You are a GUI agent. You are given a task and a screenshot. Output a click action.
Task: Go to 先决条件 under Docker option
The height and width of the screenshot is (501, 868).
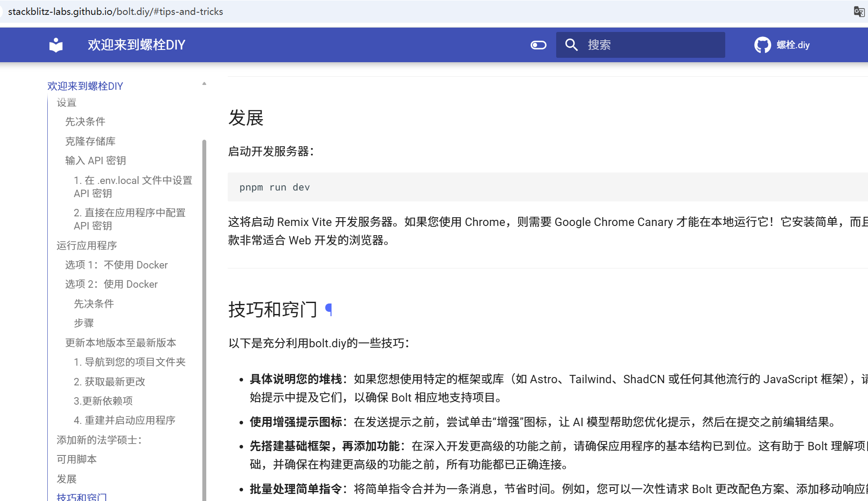94,303
